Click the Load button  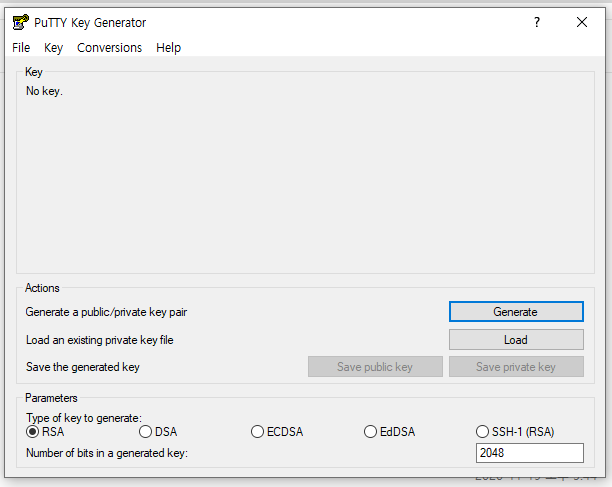point(516,339)
